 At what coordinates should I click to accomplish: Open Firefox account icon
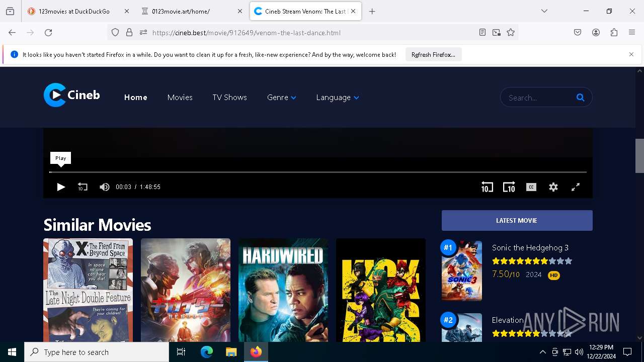coord(596,32)
